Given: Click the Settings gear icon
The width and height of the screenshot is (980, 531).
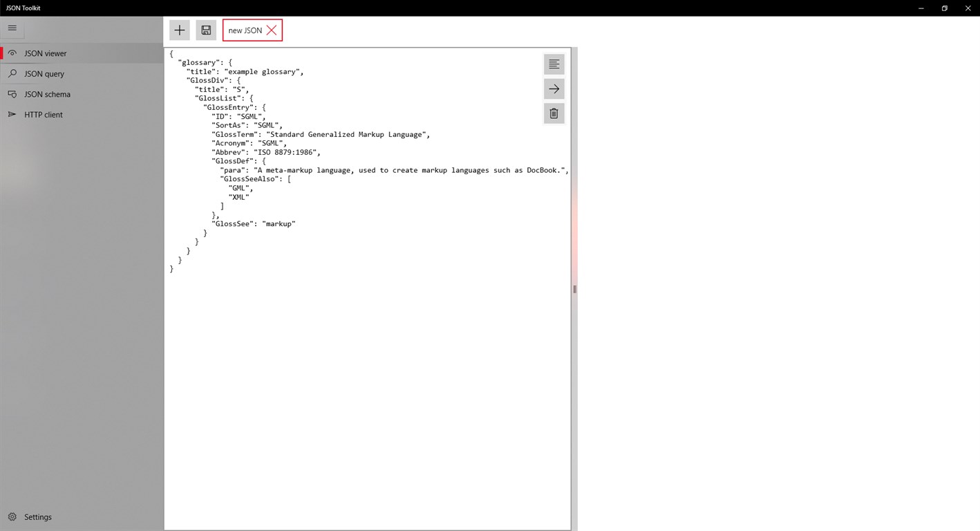Looking at the screenshot, I should click(12, 516).
